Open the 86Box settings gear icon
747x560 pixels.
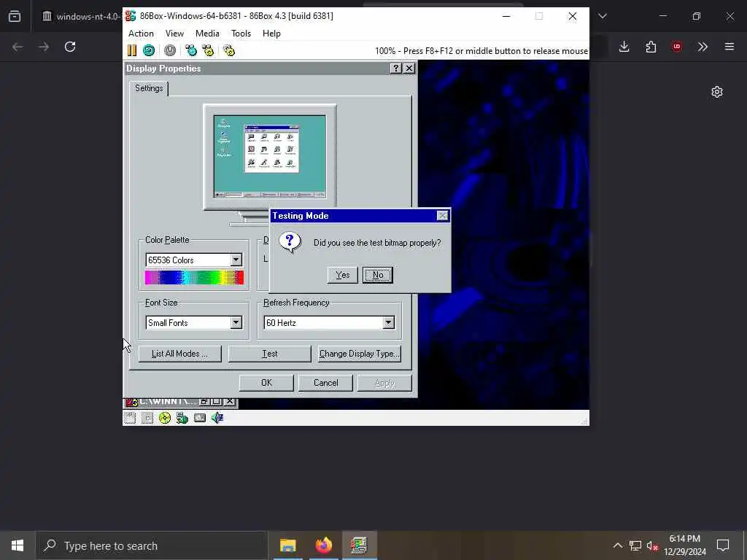tap(229, 50)
